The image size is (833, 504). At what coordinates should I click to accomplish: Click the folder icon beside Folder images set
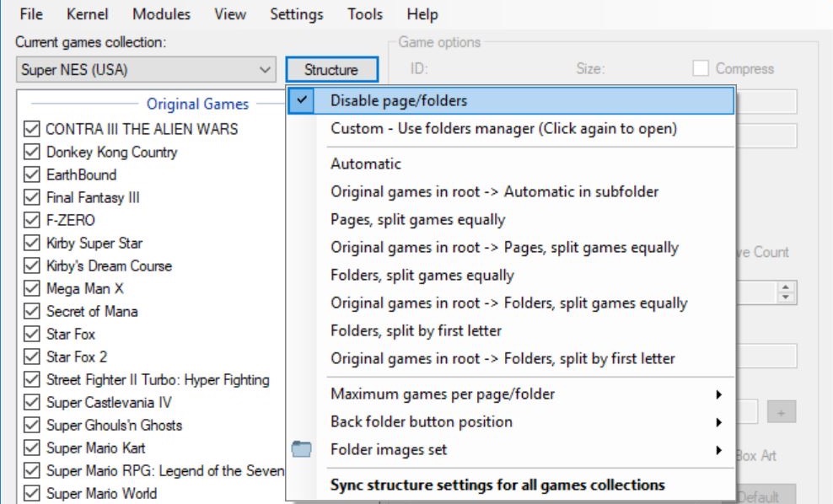pos(301,449)
